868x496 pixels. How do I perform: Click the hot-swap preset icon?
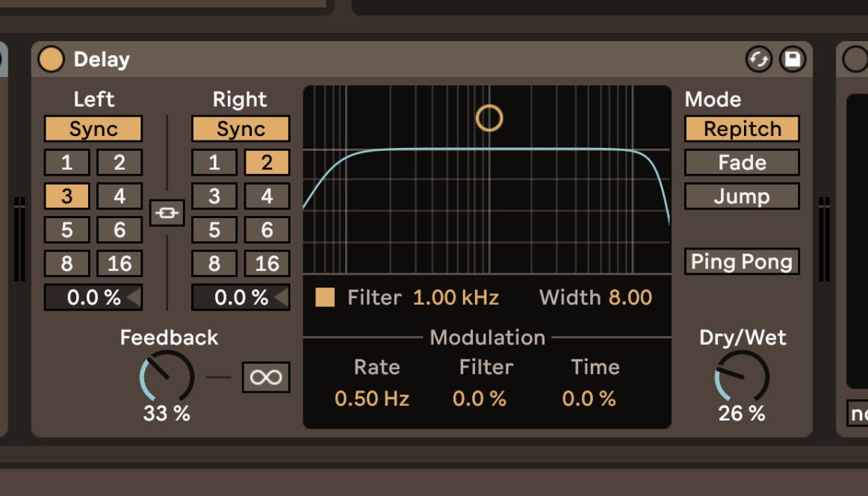pyautogui.click(x=758, y=59)
